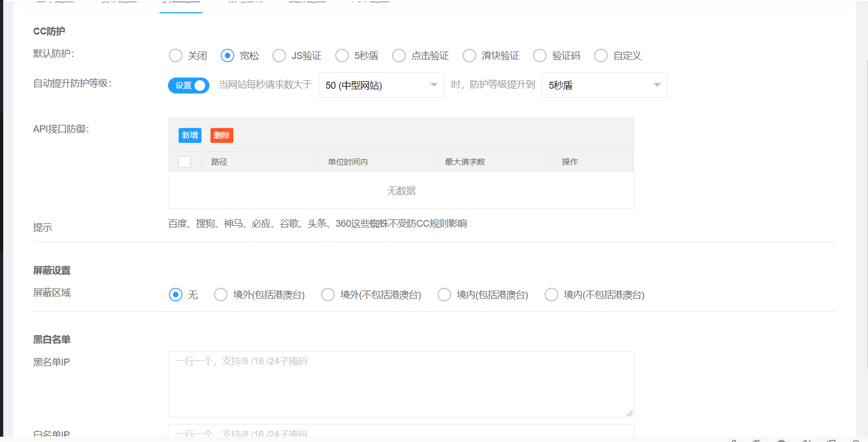
Task: Click the 提示 label
Action: pyautogui.click(x=43, y=227)
